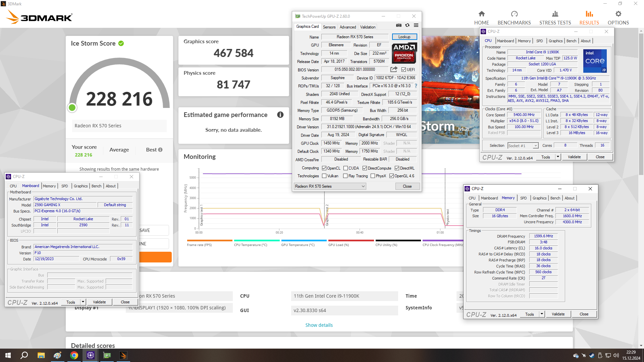
Task: Toggle the Ray Tracing checkbox
Action: point(345,176)
